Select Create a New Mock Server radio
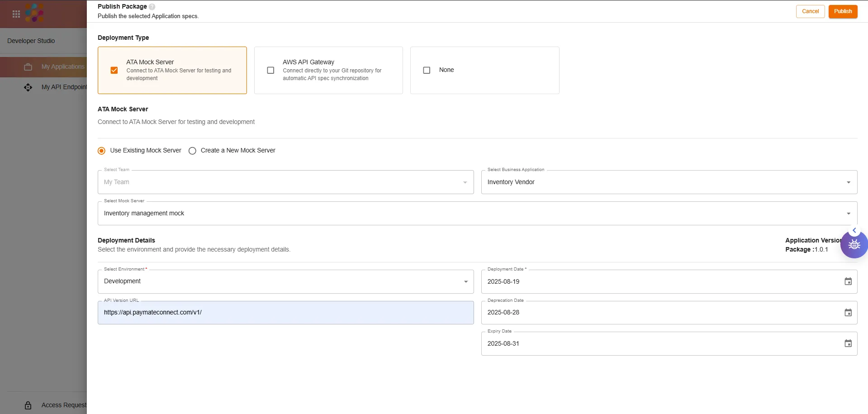Screen dimensions: 868x414 click(192, 151)
